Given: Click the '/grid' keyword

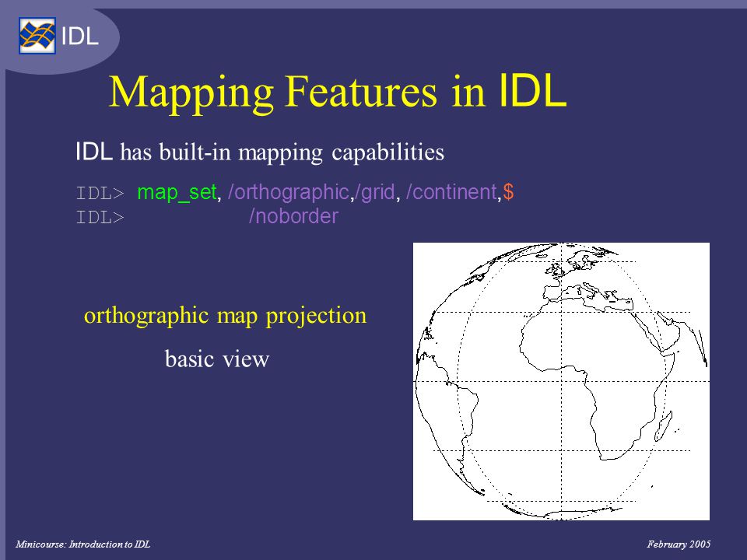Looking at the screenshot, I should (x=375, y=192).
